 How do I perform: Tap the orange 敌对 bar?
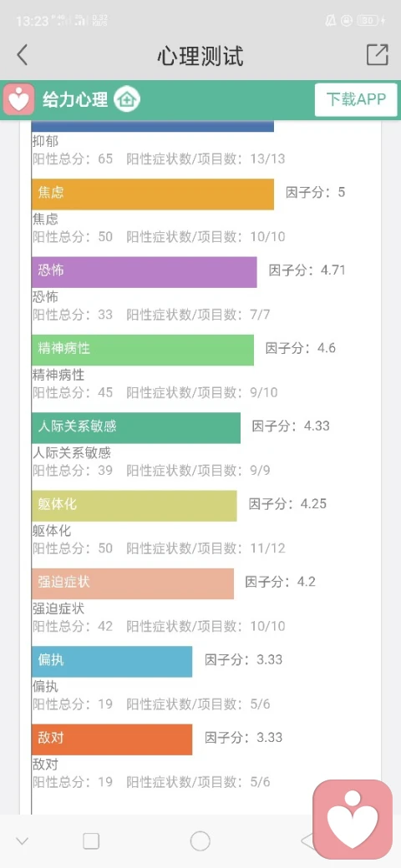tap(112, 739)
